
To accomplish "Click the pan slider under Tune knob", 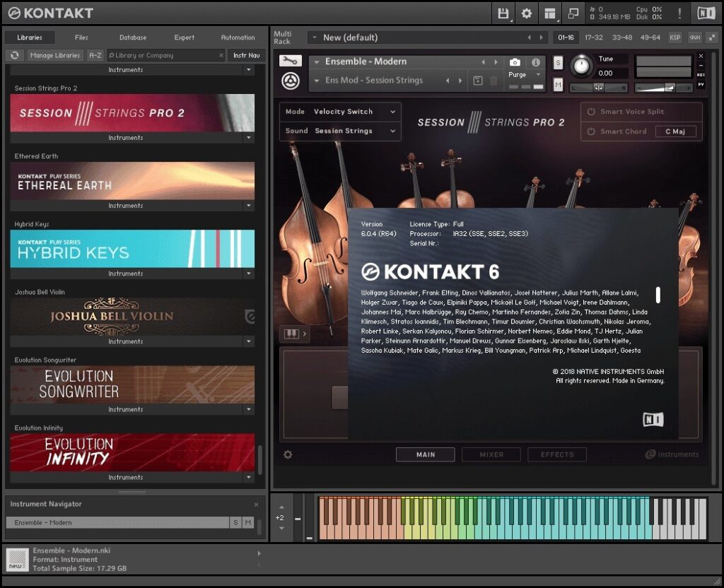I will pos(598,88).
